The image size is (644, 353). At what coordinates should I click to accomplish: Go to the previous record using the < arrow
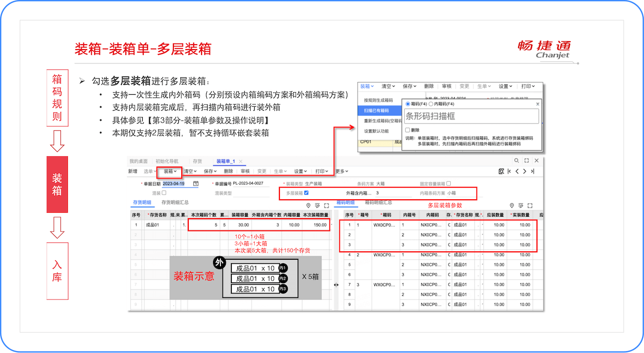tap(517, 171)
